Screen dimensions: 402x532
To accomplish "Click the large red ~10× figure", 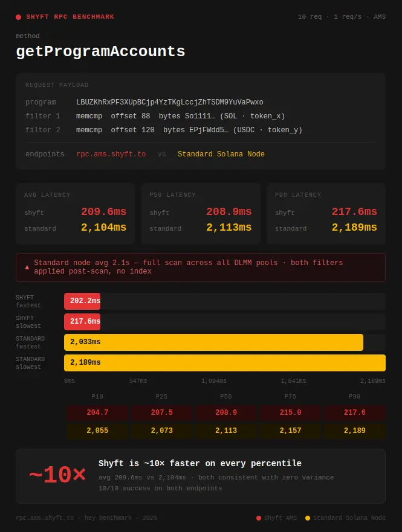I will point(57,475).
